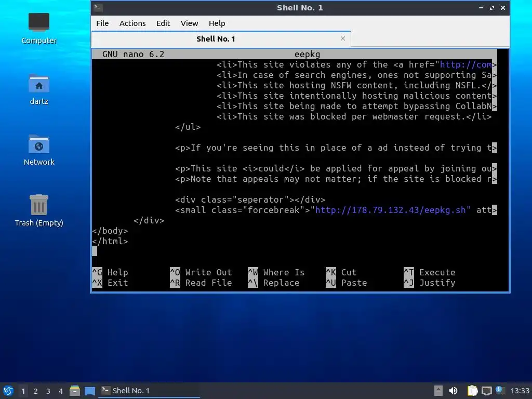The width and height of the screenshot is (532, 399).
Task: Click the href http://com link text
Action: point(465,64)
